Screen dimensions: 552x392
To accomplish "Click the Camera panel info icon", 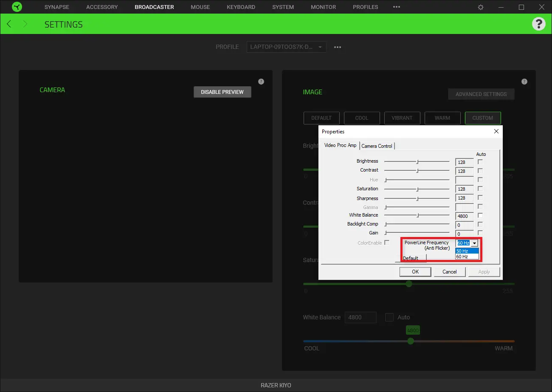I will [261, 82].
